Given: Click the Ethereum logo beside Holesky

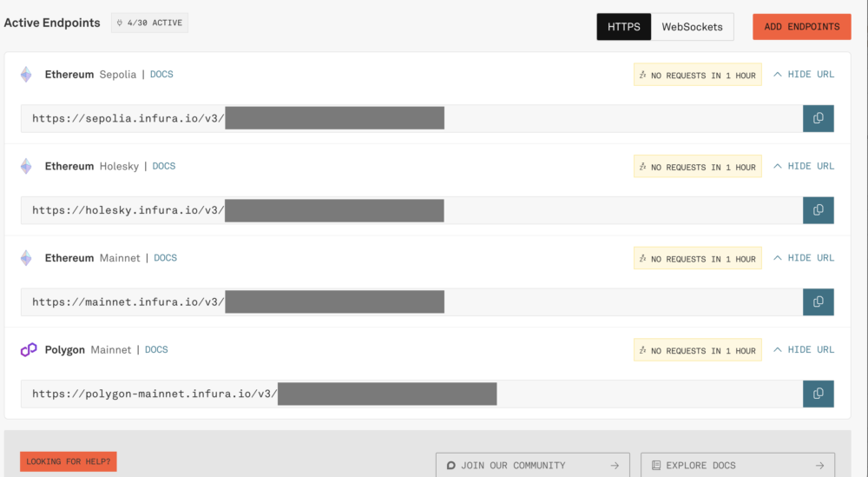Looking at the screenshot, I should (x=26, y=166).
